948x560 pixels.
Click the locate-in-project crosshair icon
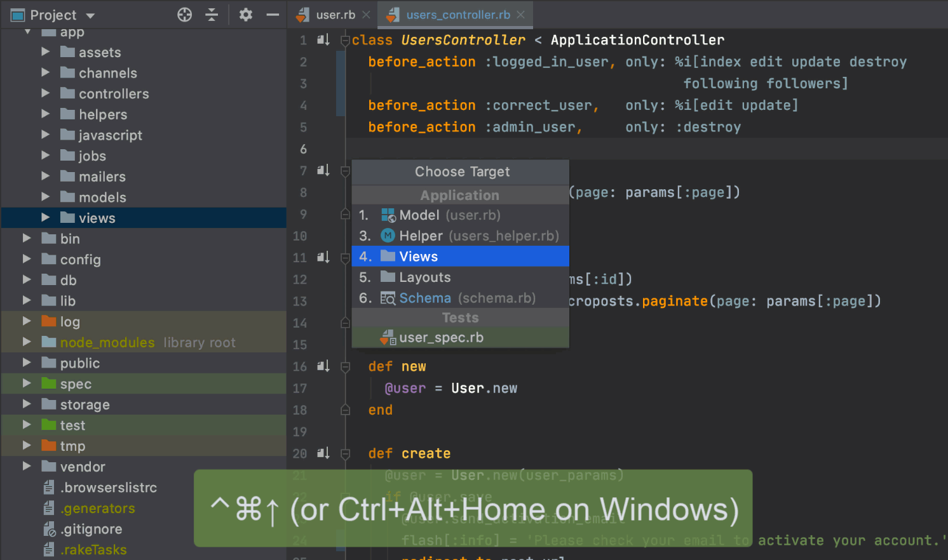tap(184, 15)
